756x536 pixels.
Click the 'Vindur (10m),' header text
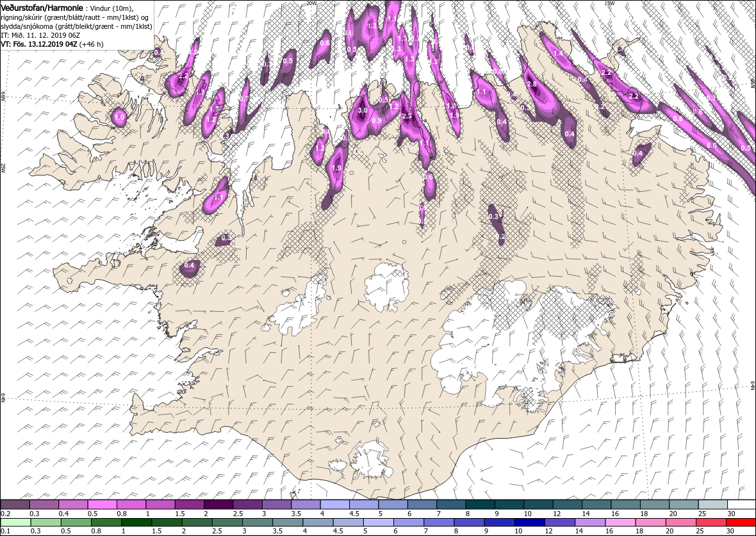click(x=112, y=9)
